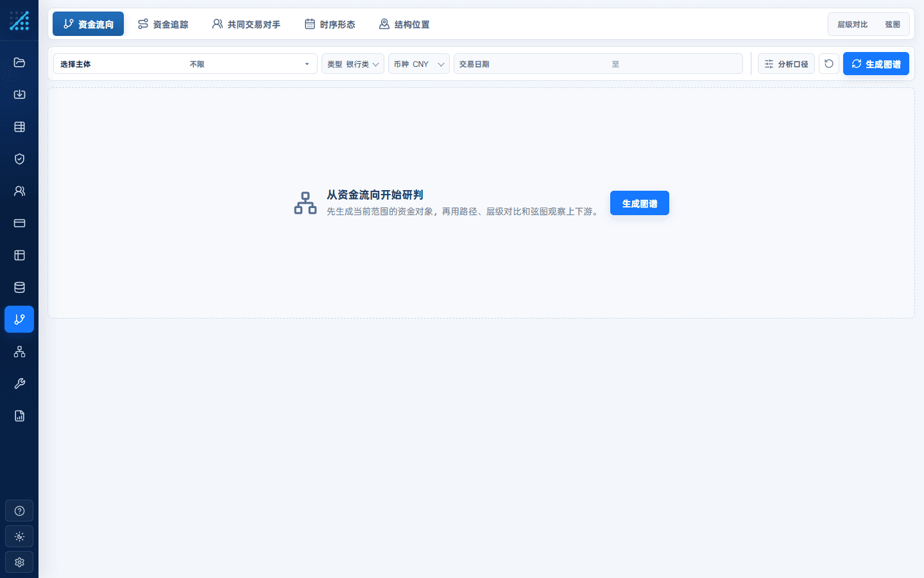Viewport: 924px width, 578px height.
Task: Click the end date field after 至
Action: (x=681, y=64)
